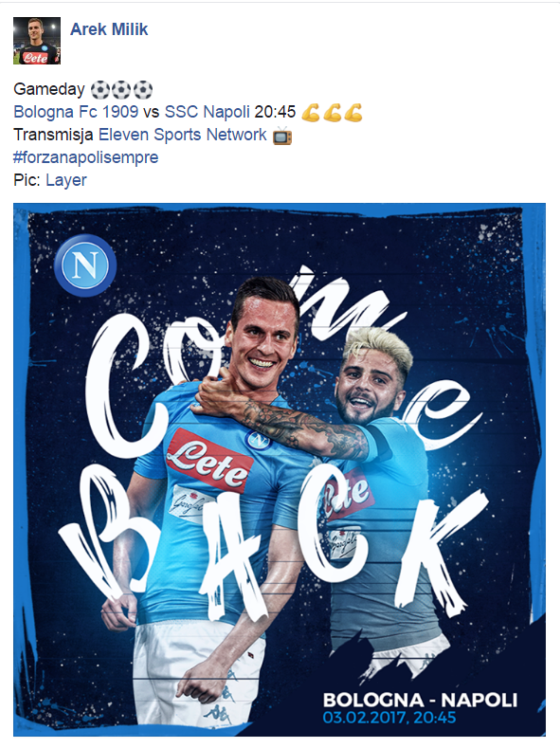The width and height of the screenshot is (560, 748).
Task: Visit the SSC Napoli page link
Action: (x=207, y=112)
